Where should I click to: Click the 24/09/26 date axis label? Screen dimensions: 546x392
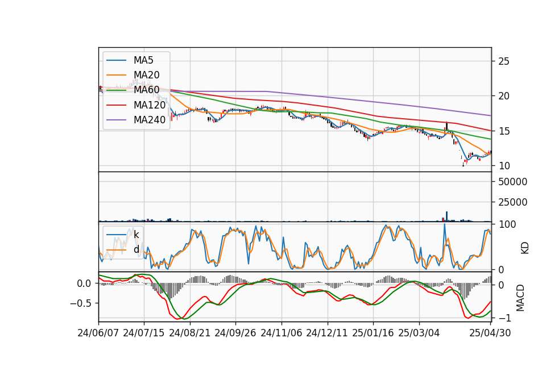point(235,333)
